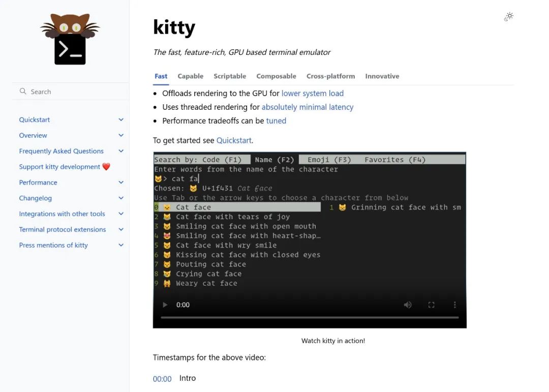Open Support kitty development link
Image resolution: width=549 pixels, height=392 pixels.
click(x=65, y=167)
